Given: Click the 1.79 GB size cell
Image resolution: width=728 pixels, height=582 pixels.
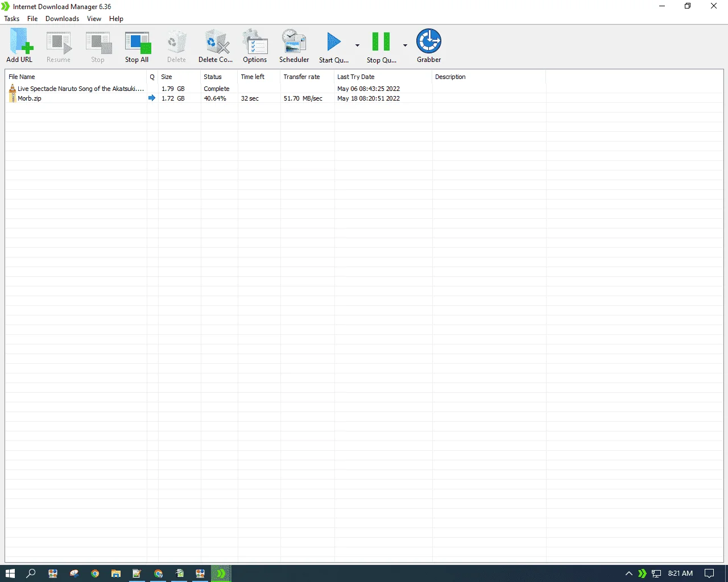Looking at the screenshot, I should click(x=173, y=89).
